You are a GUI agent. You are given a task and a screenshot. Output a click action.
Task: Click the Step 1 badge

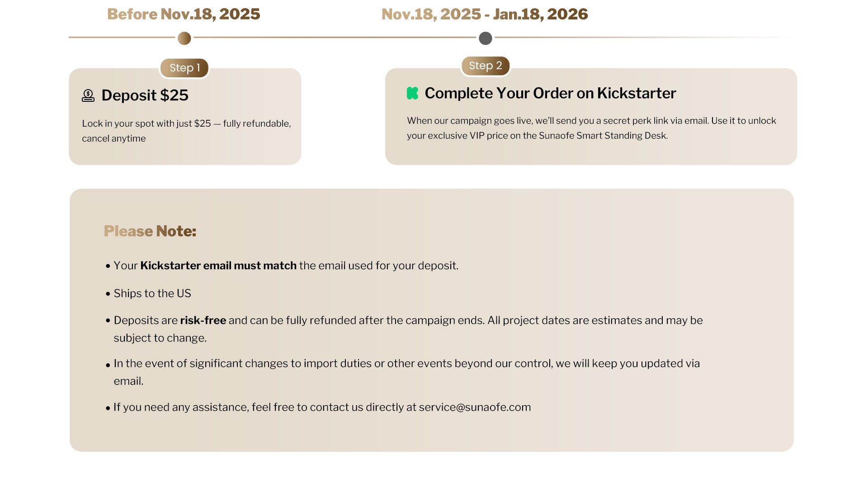184,68
